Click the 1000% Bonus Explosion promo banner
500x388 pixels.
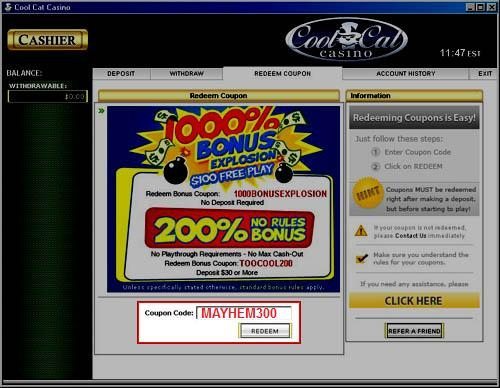(x=223, y=199)
